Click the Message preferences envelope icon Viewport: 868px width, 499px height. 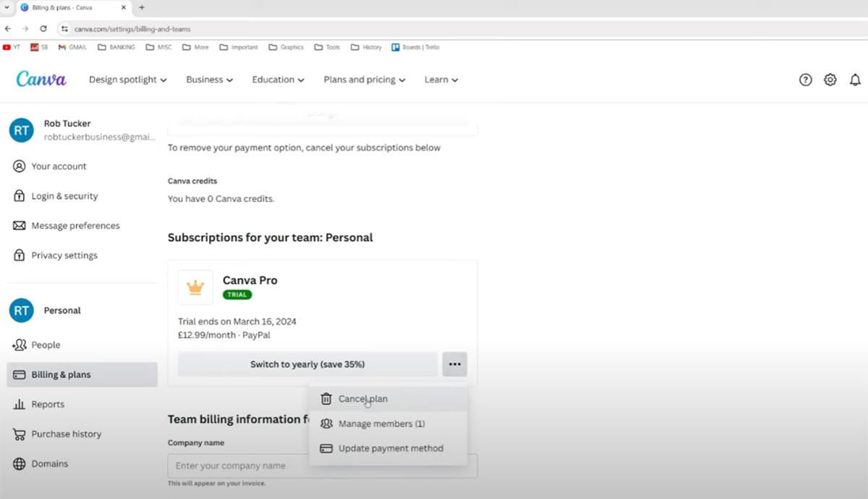19,226
